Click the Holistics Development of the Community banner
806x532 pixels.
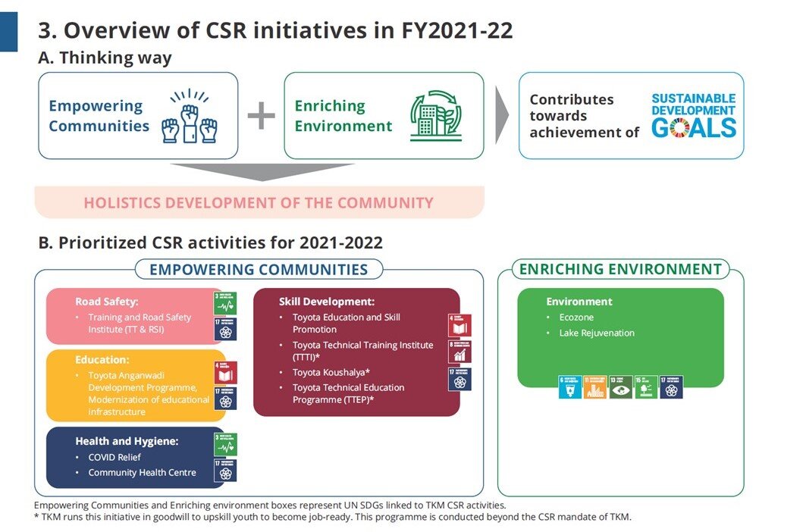pos(259,202)
